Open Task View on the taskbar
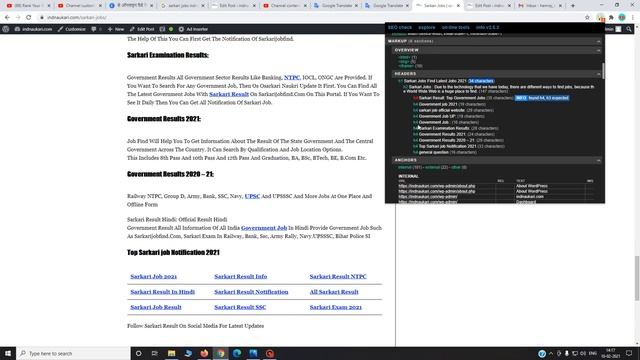 (x=155, y=353)
